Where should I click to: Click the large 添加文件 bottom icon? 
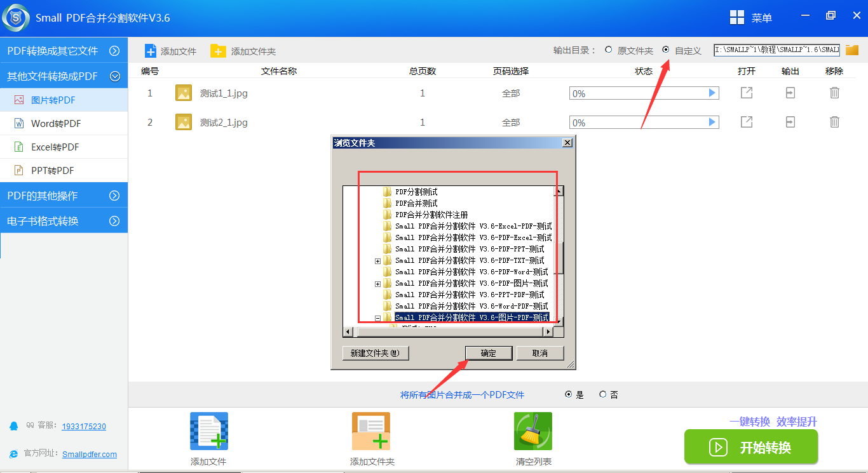click(209, 431)
